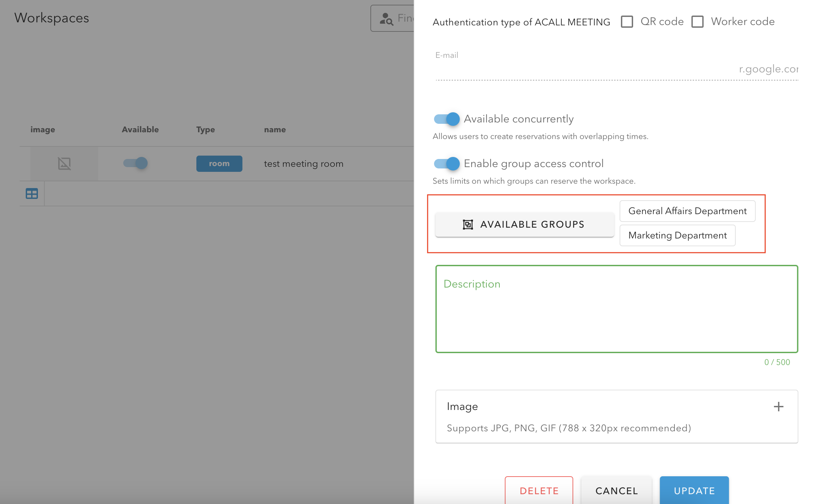
Task: Click the user search icon in Workspaces
Action: [x=386, y=19]
